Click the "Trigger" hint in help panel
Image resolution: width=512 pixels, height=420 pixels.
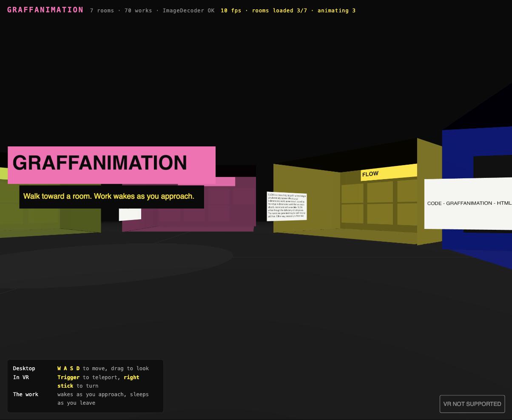point(68,377)
